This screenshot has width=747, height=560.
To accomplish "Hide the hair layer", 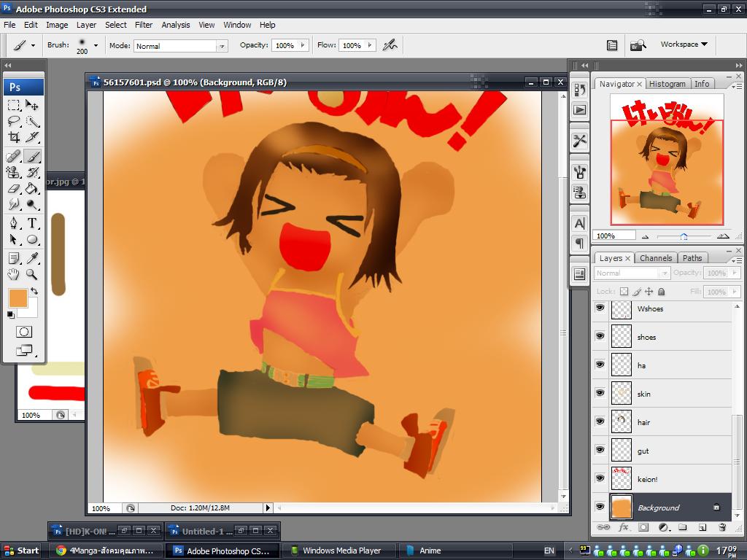I will click(600, 421).
